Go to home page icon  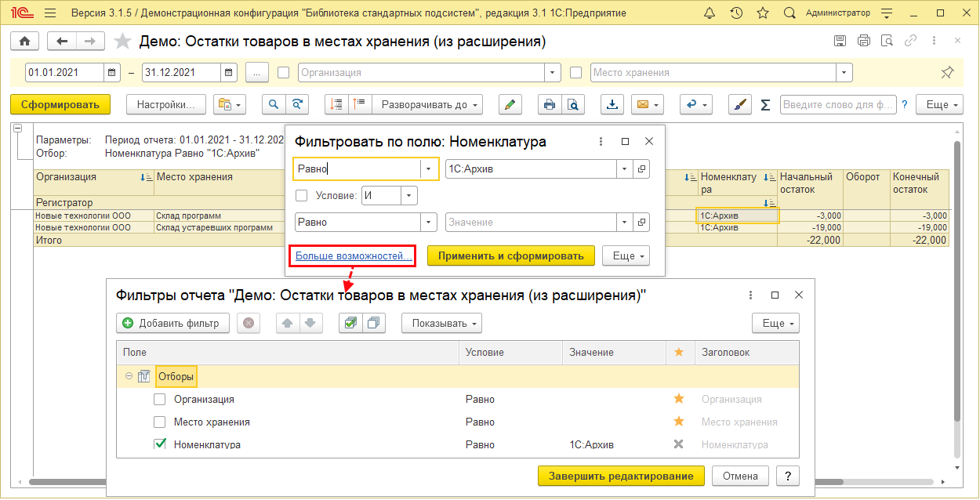(x=24, y=42)
